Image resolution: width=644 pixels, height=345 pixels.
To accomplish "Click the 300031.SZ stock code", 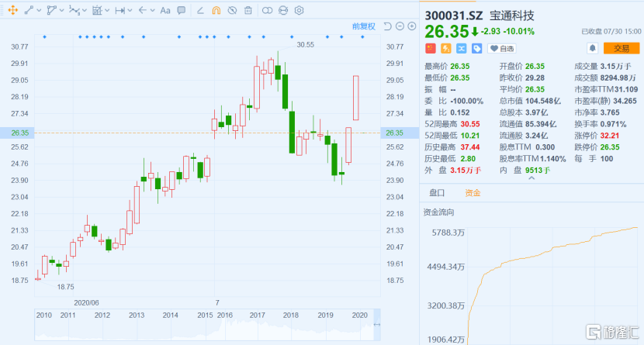I will [454, 16].
